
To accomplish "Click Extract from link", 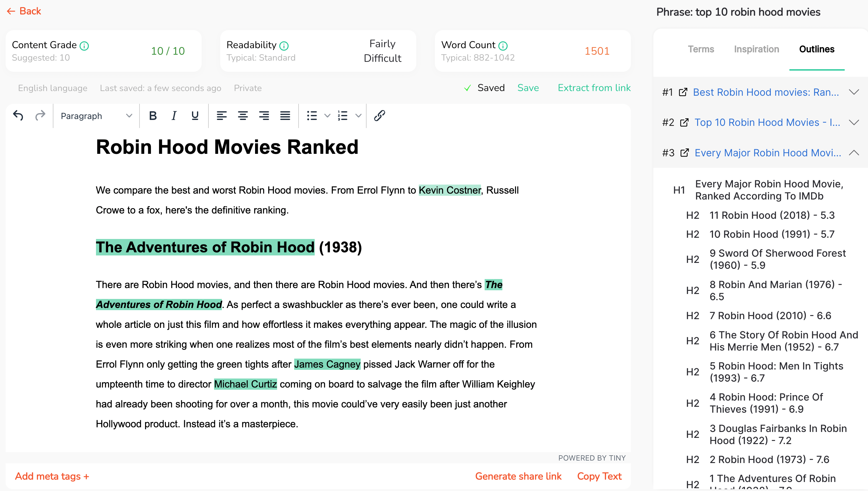I will tap(594, 88).
